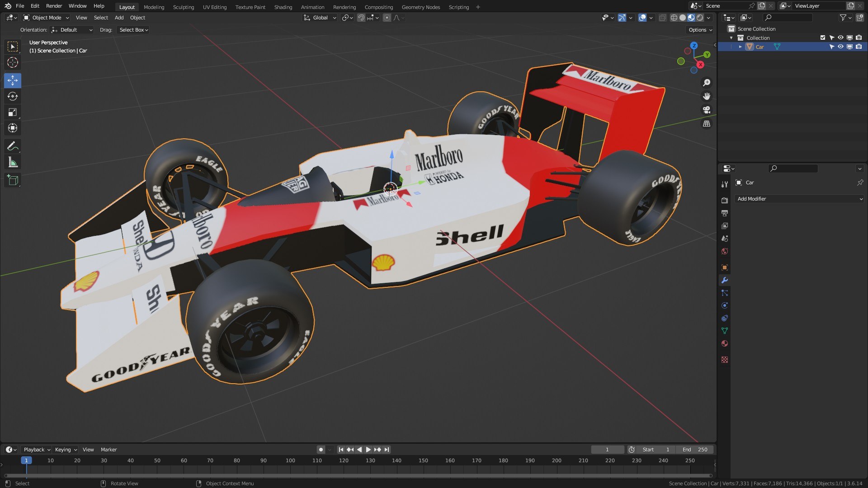The height and width of the screenshot is (488, 868).
Task: Click the current frame number field
Action: click(607, 450)
